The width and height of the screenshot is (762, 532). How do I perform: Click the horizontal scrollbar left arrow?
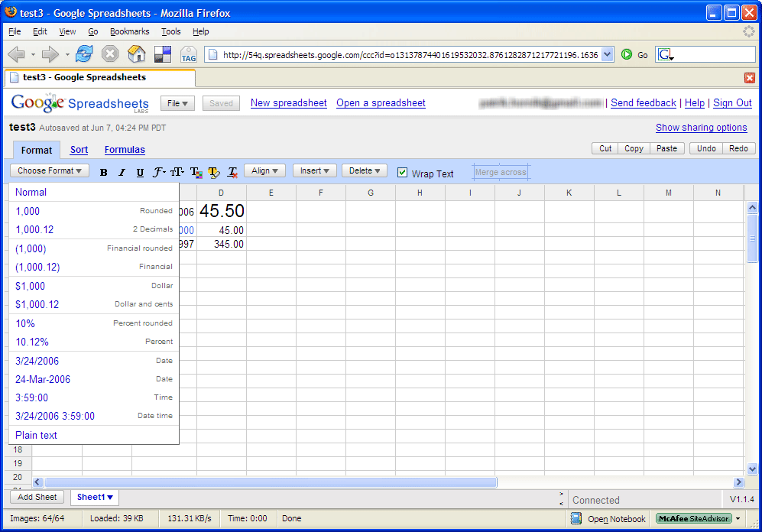tap(37, 482)
